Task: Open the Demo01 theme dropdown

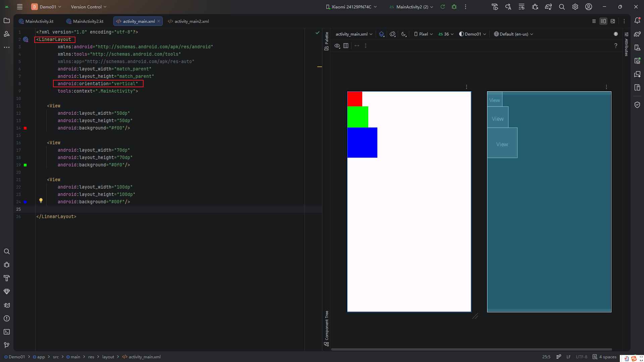Action: (473, 34)
